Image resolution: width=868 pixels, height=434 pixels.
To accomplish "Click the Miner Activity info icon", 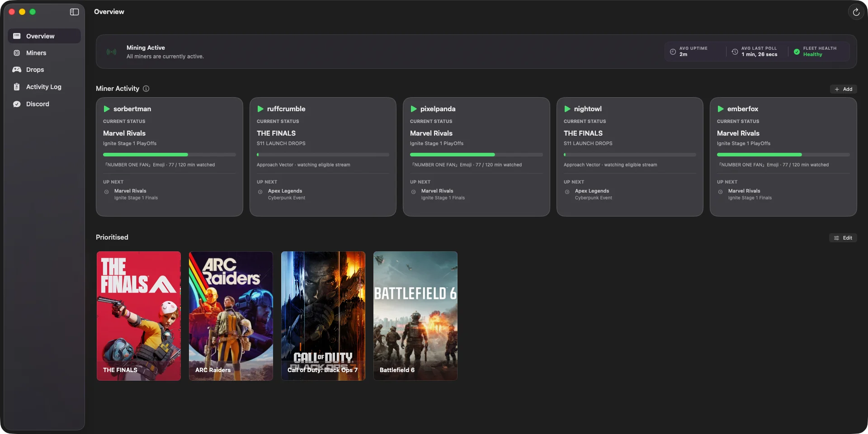I will coord(146,89).
